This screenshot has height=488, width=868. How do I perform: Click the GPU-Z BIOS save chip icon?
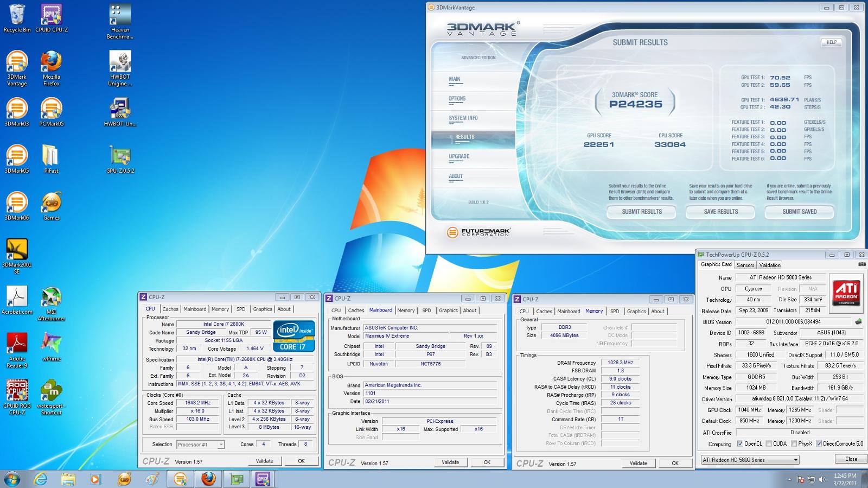pyautogui.click(x=859, y=321)
